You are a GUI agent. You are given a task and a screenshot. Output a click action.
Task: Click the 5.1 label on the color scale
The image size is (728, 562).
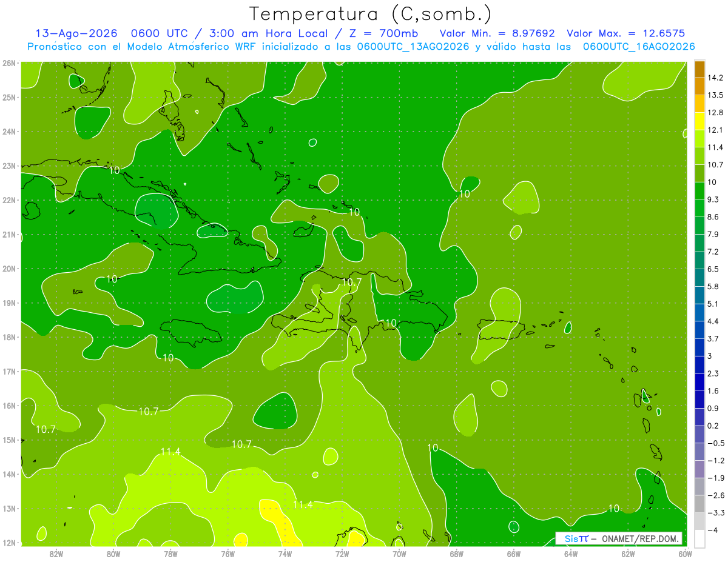713,304
